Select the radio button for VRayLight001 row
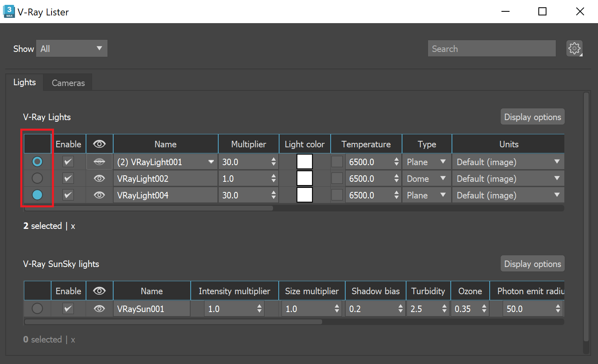The width and height of the screenshot is (598, 364). tap(37, 162)
